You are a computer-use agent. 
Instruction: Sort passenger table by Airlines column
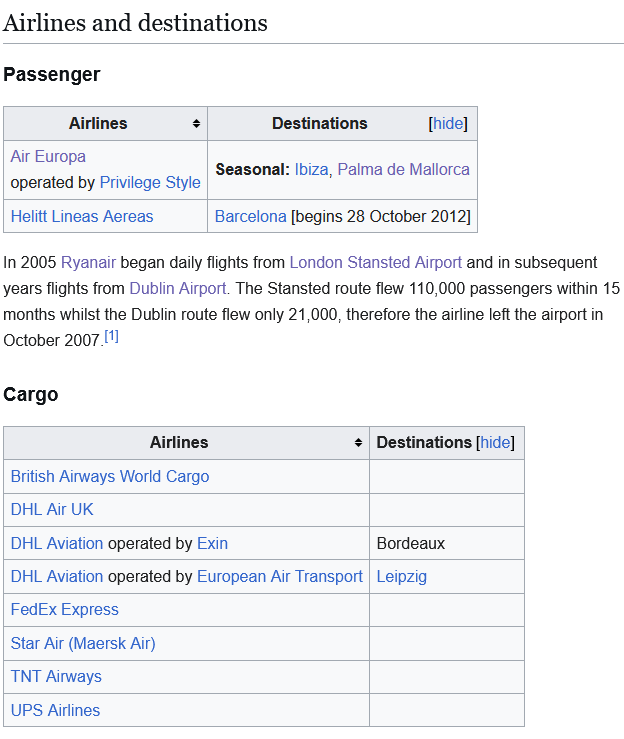pos(196,124)
